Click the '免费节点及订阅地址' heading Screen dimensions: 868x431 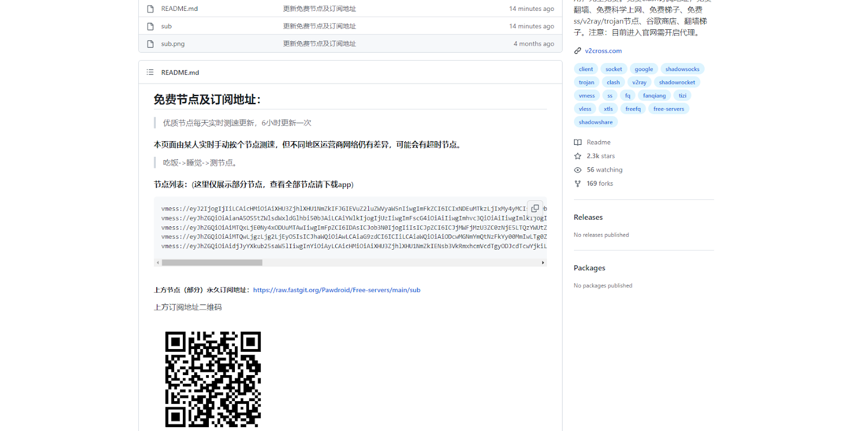(207, 99)
